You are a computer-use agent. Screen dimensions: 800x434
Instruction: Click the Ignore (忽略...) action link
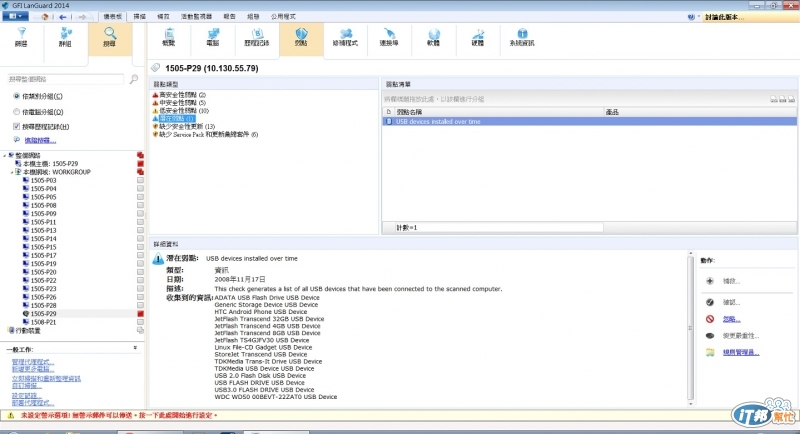pyautogui.click(x=731, y=319)
